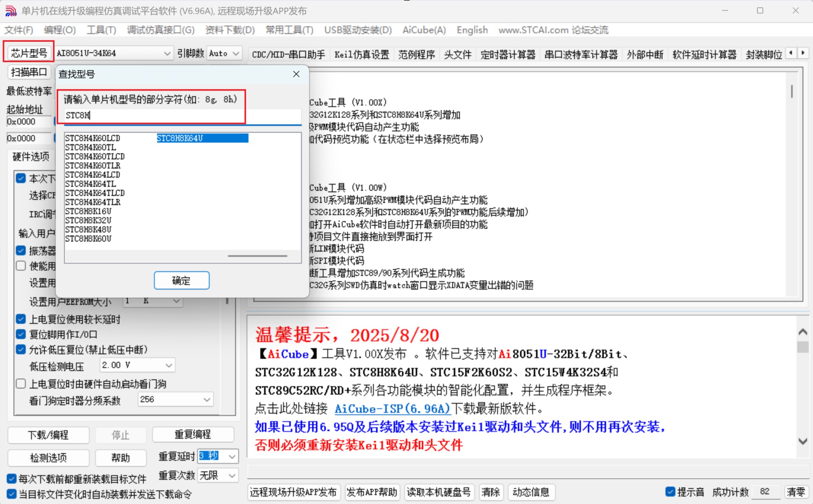This screenshot has width=813, height=504.
Task: Click vertical scrollbar thumb of notice panel
Action: click(803, 347)
